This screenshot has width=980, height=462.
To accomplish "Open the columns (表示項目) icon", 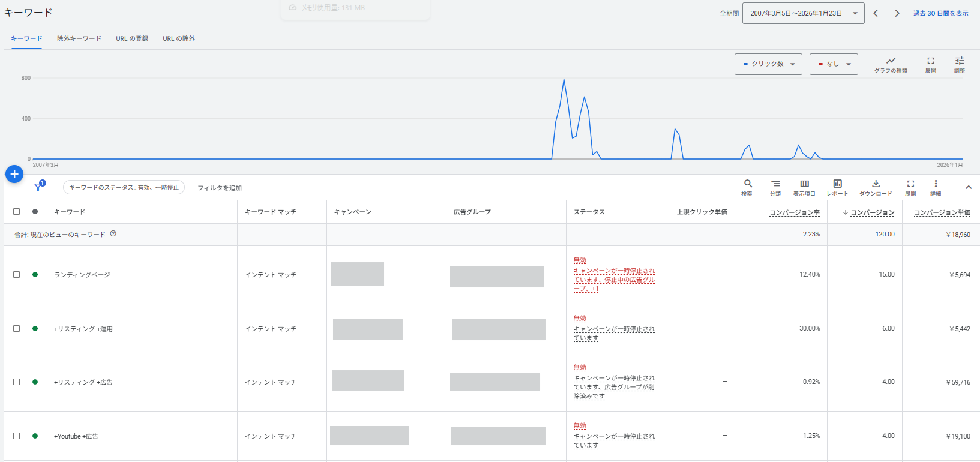I will (804, 184).
